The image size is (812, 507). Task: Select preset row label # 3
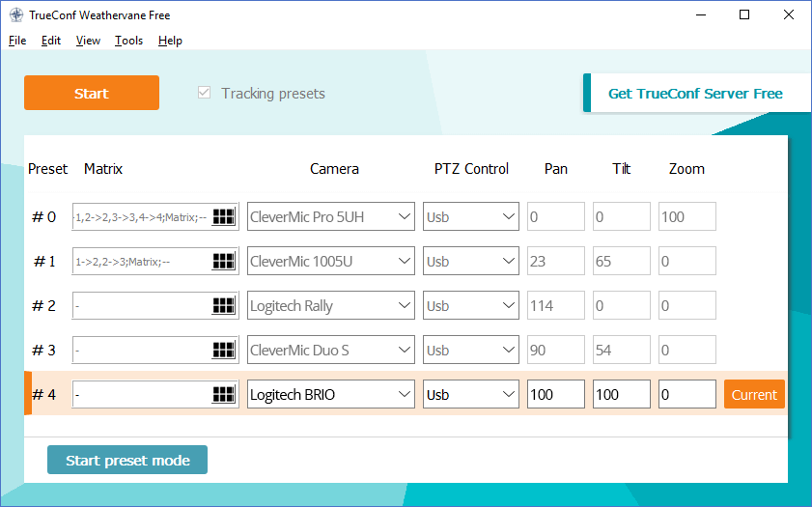click(x=44, y=351)
